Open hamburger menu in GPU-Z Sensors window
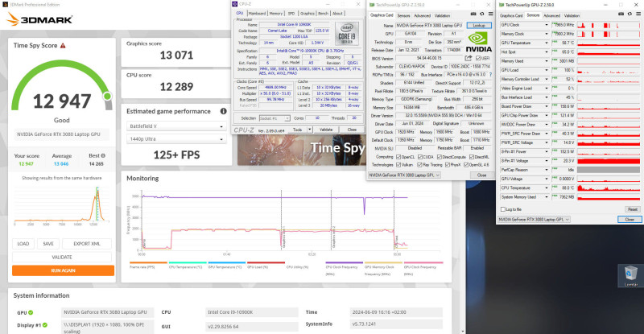This screenshot has width=644, height=334. [x=638, y=14]
